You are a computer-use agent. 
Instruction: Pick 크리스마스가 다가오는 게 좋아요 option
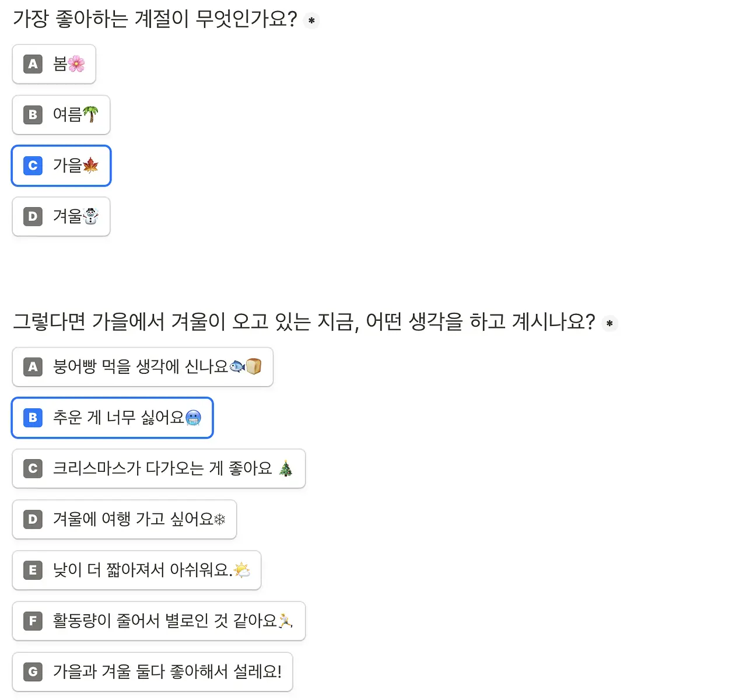point(159,468)
